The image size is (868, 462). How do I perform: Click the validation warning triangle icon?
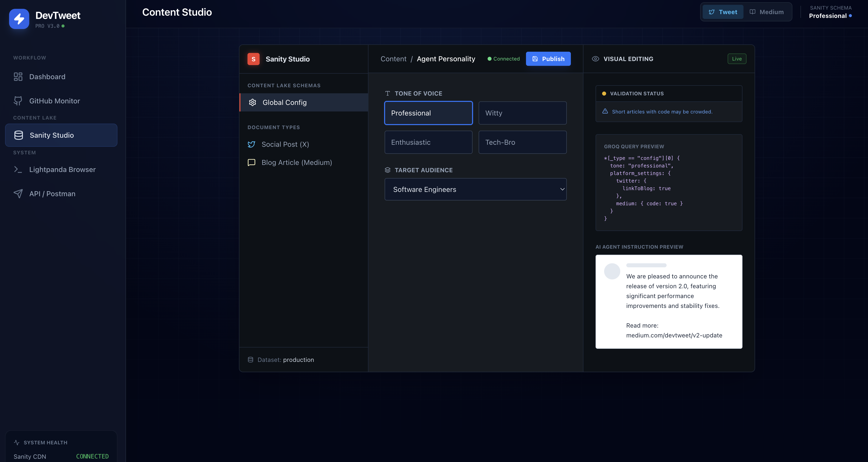click(605, 111)
